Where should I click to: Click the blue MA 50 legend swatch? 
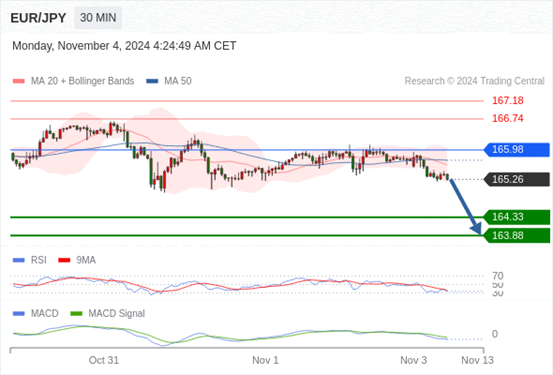pyautogui.click(x=152, y=81)
